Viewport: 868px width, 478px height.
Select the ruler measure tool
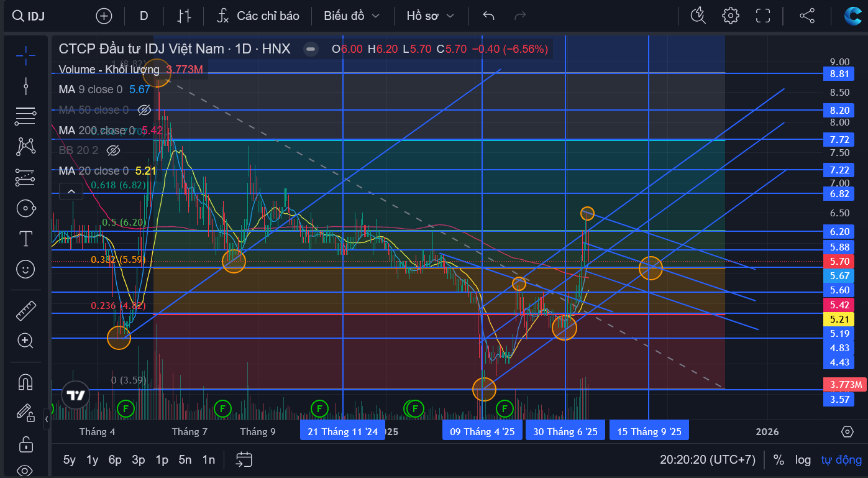(x=25, y=310)
